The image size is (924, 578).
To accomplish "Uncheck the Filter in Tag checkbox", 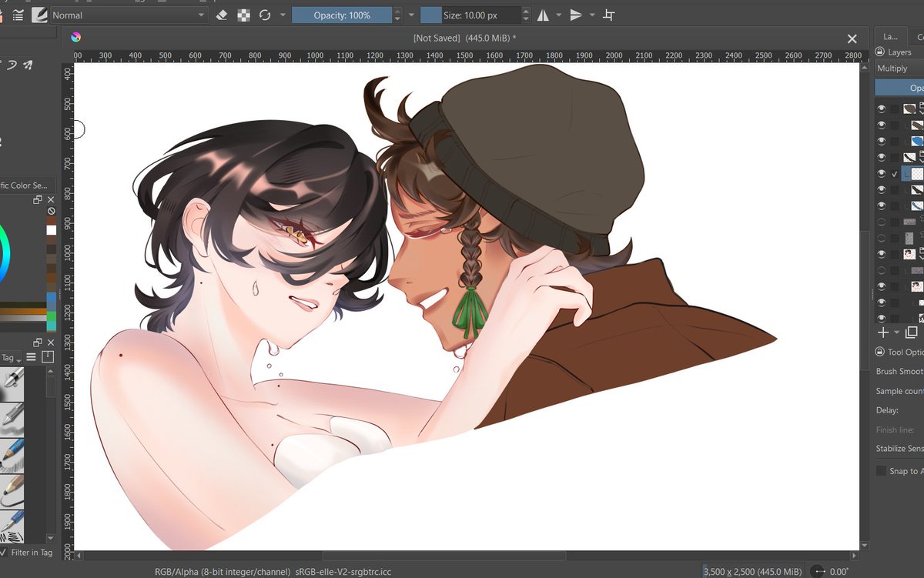I will click(3, 552).
